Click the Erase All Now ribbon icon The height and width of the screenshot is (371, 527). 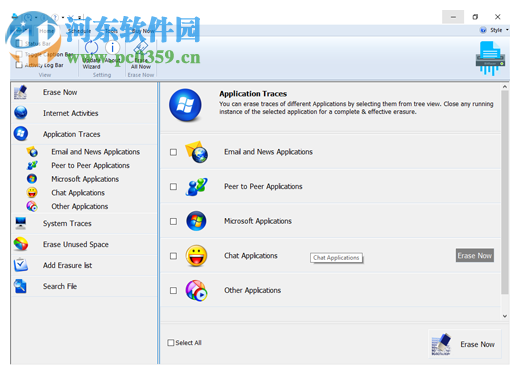click(141, 48)
